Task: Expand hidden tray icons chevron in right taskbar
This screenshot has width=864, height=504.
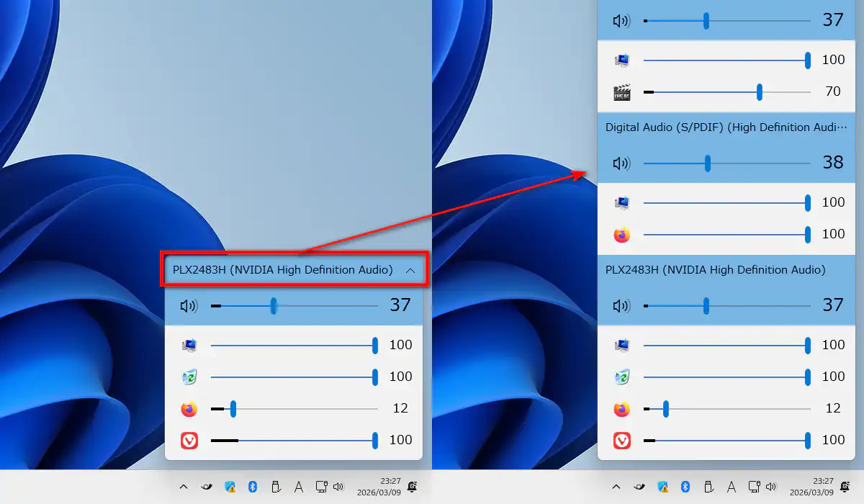Action: [x=616, y=487]
